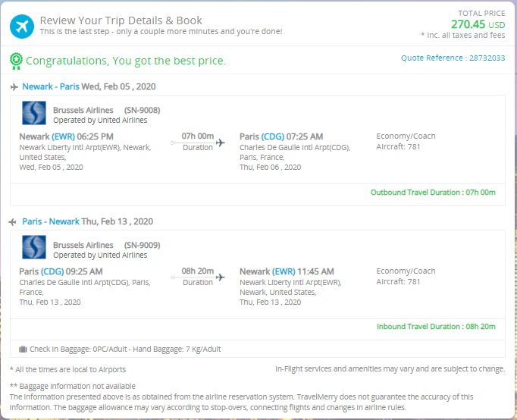Image resolution: width=517 pixels, height=420 pixels.
Task: Click the CDG code in return departure
Action: pyautogui.click(x=52, y=271)
